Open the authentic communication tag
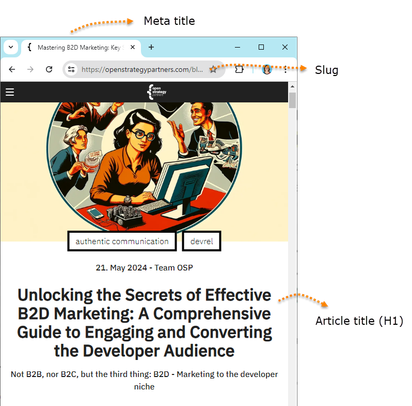 122,241
